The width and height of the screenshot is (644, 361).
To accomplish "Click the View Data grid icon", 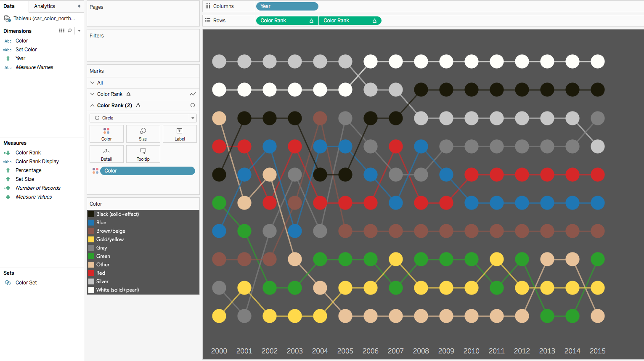I will coord(61,30).
